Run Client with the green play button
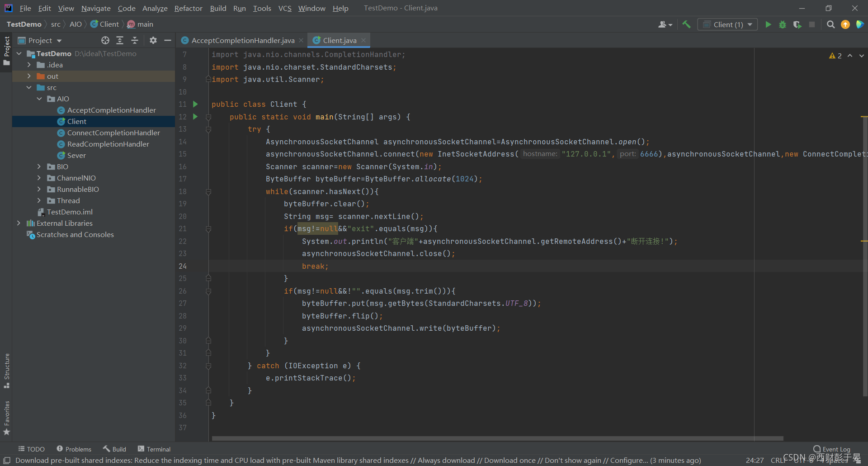This screenshot has width=868, height=466. click(x=768, y=24)
